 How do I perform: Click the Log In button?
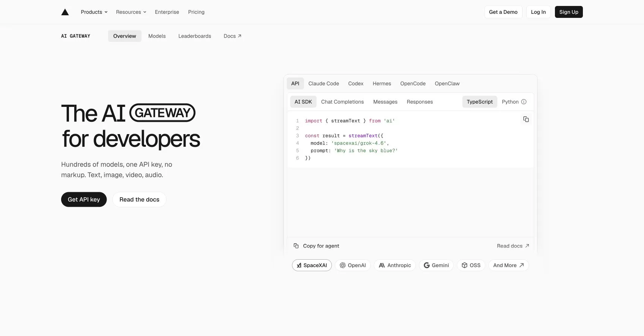(538, 12)
